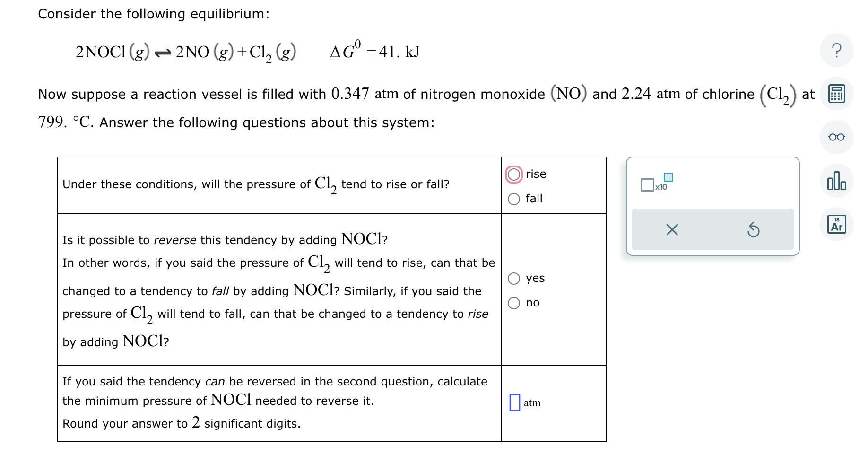Click the fall label text
The image size is (868, 455).
533,199
